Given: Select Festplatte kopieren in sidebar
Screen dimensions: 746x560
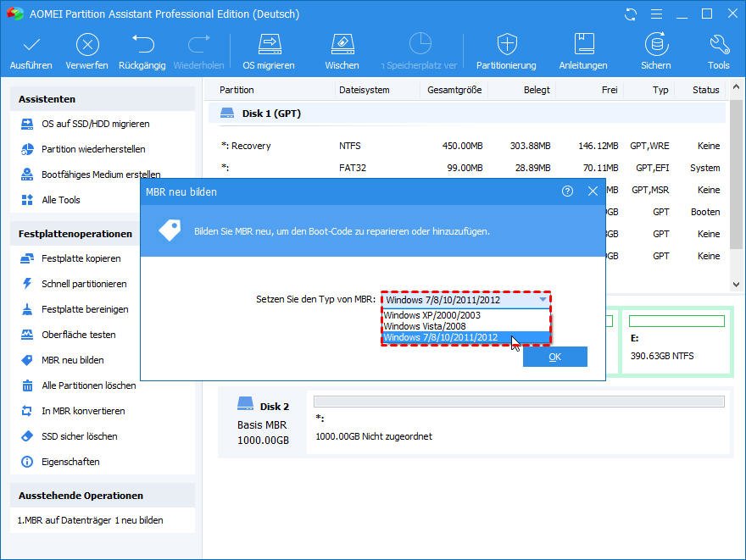Looking at the screenshot, I should [81, 258].
